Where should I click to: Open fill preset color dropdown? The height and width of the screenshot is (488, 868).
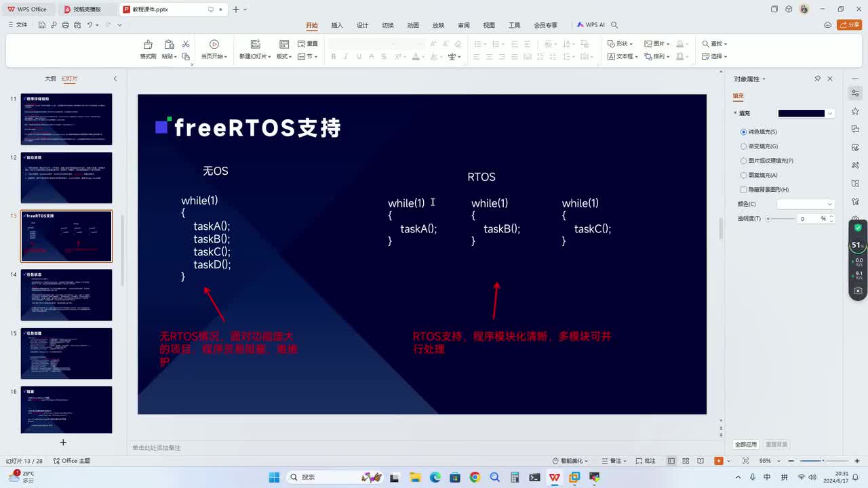coord(830,113)
